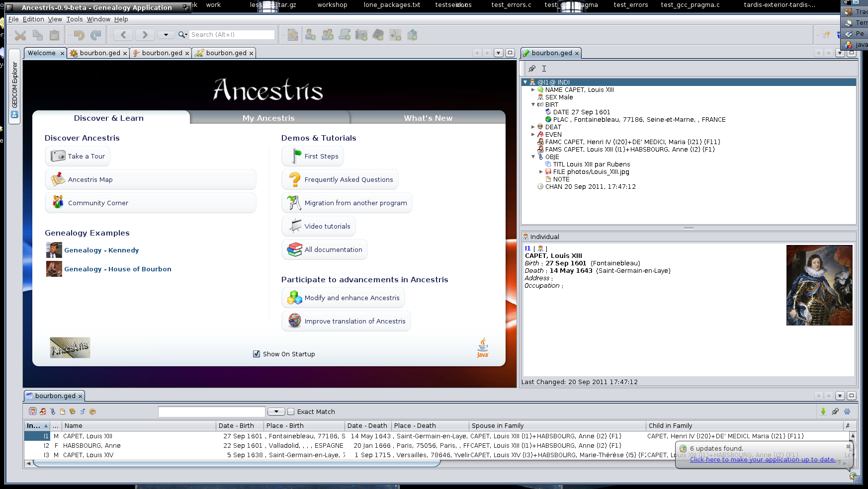
Task: Close the Welcome tab
Action: click(x=62, y=53)
